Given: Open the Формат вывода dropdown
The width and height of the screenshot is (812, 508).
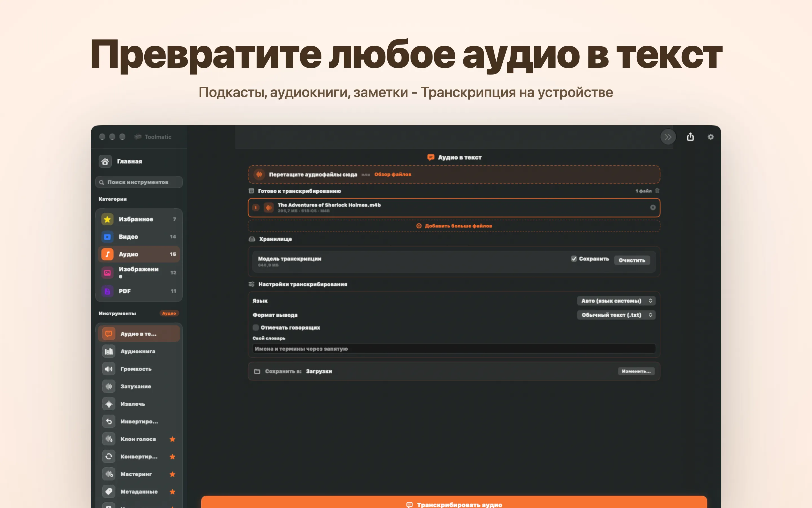Looking at the screenshot, I should click(x=616, y=315).
